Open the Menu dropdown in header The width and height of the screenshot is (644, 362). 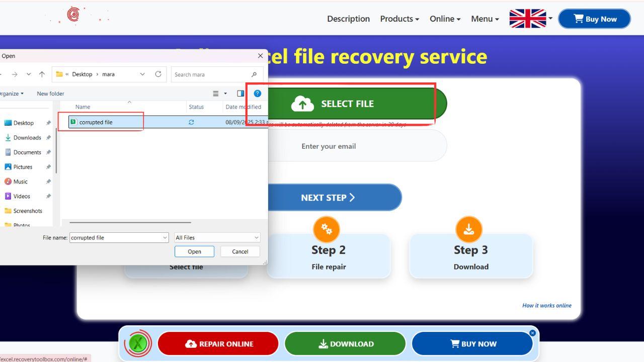pyautogui.click(x=485, y=19)
